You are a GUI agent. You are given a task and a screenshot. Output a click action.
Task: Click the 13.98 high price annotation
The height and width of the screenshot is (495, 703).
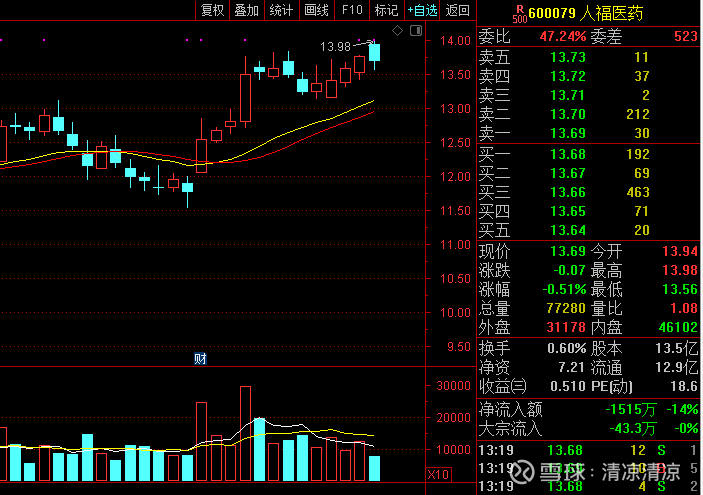335,47
